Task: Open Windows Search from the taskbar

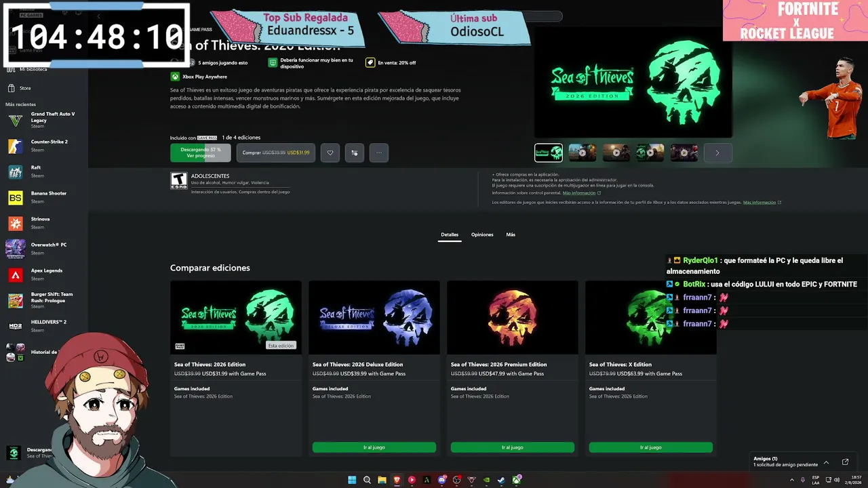Action: pos(367,480)
